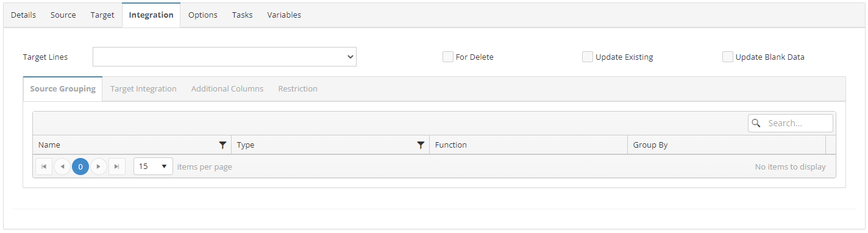The width and height of the screenshot is (868, 233).
Task: Click the search magnifier icon
Action: click(x=756, y=123)
